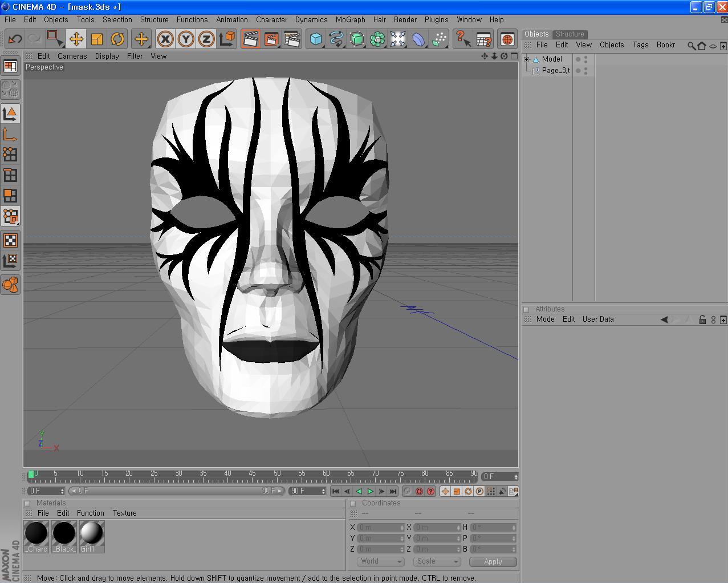
Task: Open the Materials Texture menu
Action: (124, 513)
